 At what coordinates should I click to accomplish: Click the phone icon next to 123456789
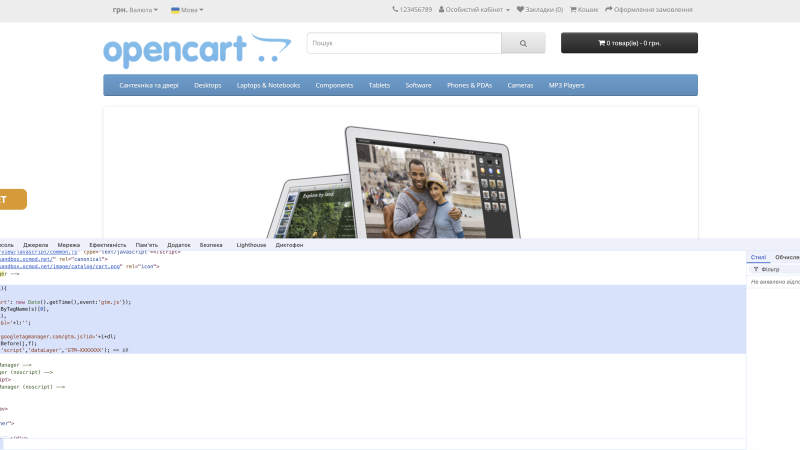coord(395,9)
